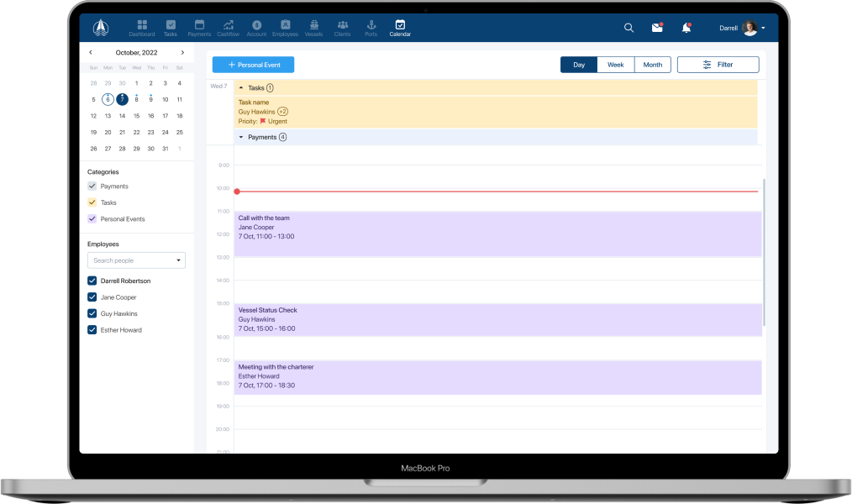This screenshot has width=852, height=504.
Task: Open the mail inbox icon
Action: (x=657, y=27)
